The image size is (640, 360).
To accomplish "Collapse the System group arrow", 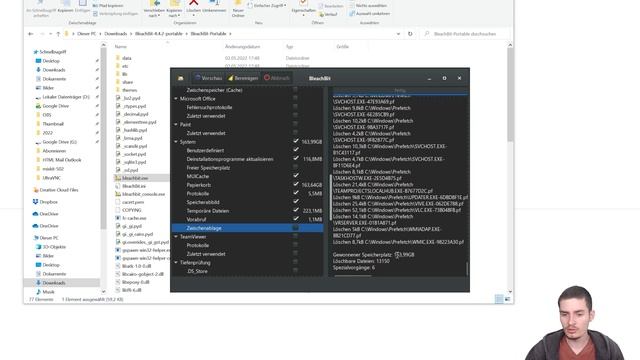I will click(x=176, y=142).
